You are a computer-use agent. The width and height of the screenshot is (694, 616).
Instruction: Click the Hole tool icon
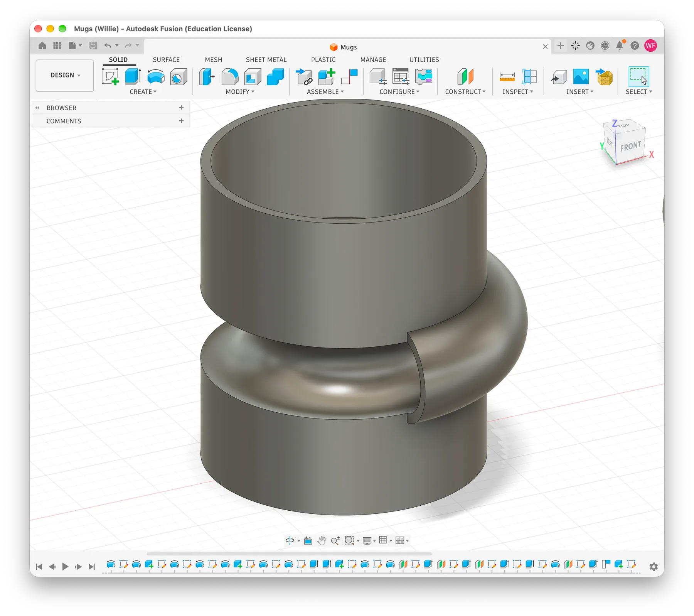click(x=179, y=76)
